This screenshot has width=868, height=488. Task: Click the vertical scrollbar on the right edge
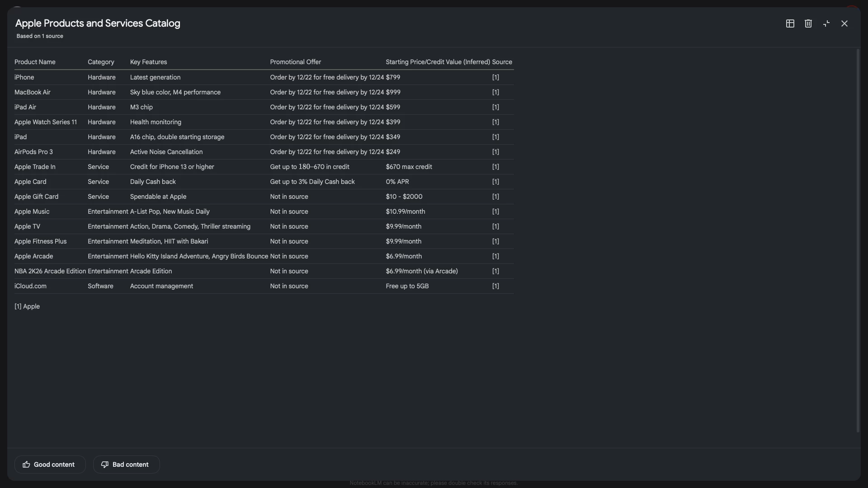[x=858, y=239]
